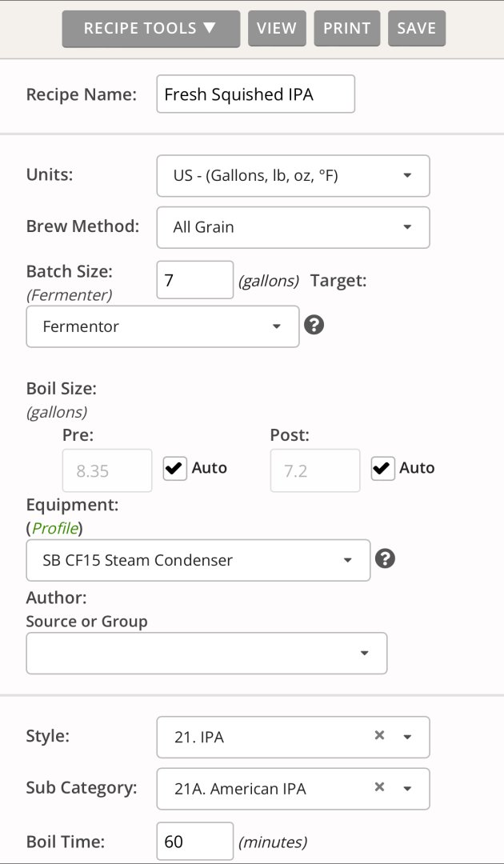Click help icon beside Equipment profile dropdown
Image resolution: width=504 pixels, height=864 pixels.
(385, 558)
